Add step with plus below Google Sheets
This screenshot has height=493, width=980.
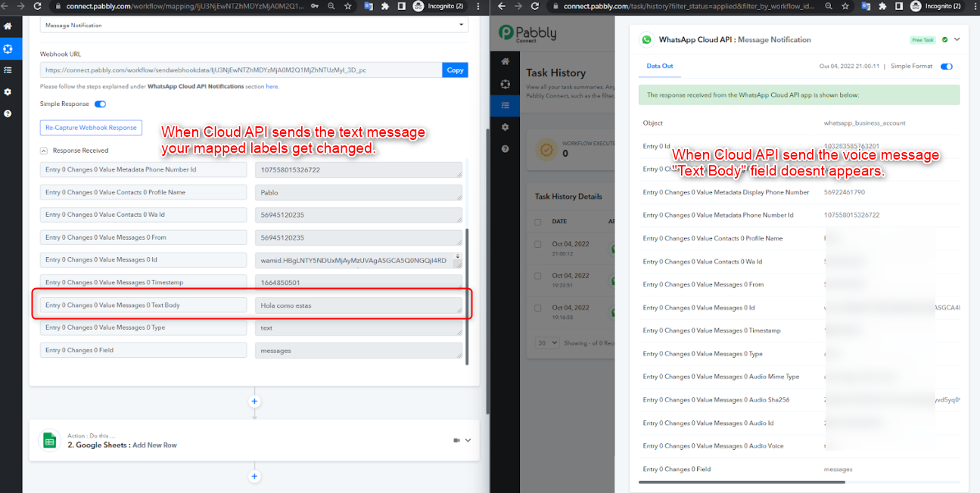coord(254,476)
